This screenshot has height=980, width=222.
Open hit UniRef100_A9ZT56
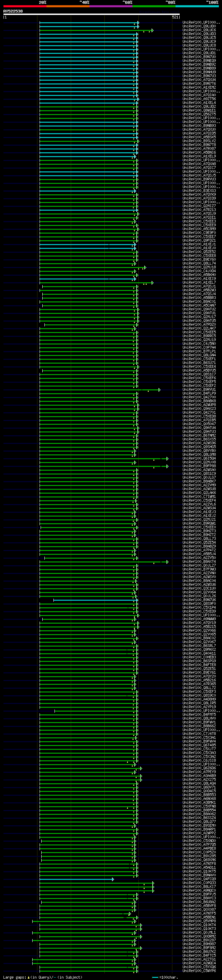click(x=199, y=99)
